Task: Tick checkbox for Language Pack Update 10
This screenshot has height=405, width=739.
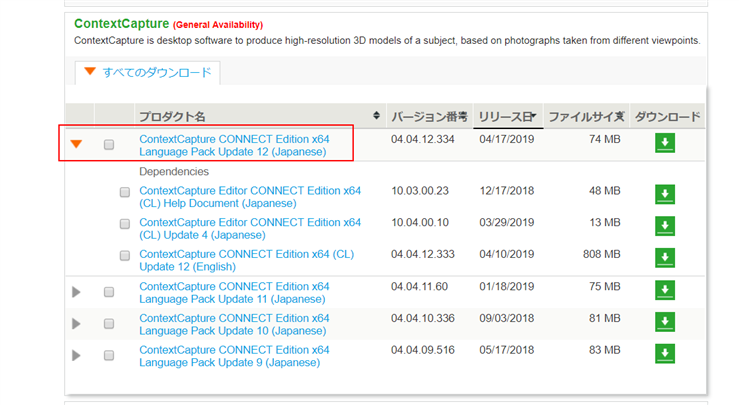Action: (x=109, y=323)
